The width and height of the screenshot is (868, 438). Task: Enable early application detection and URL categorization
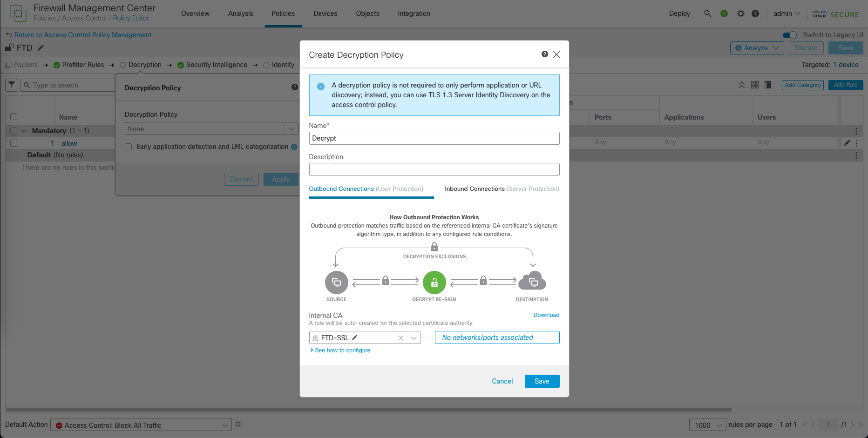pyautogui.click(x=129, y=147)
